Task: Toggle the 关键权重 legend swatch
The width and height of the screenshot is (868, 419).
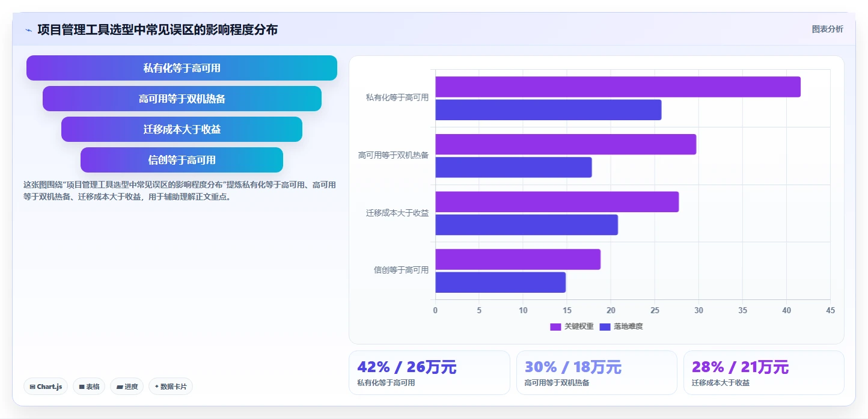Action: [x=555, y=326]
